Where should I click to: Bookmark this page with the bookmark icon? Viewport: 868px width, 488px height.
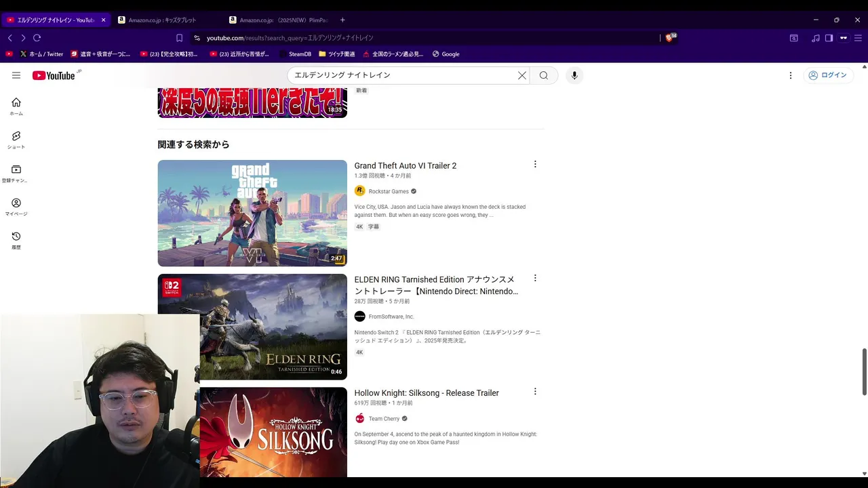pyautogui.click(x=179, y=38)
